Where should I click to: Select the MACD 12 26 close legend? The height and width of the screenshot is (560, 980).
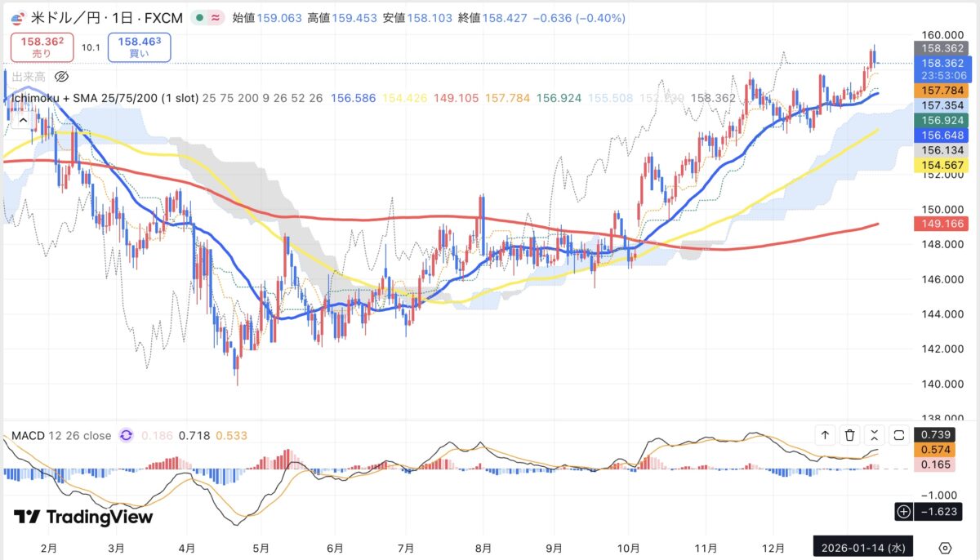(x=61, y=436)
